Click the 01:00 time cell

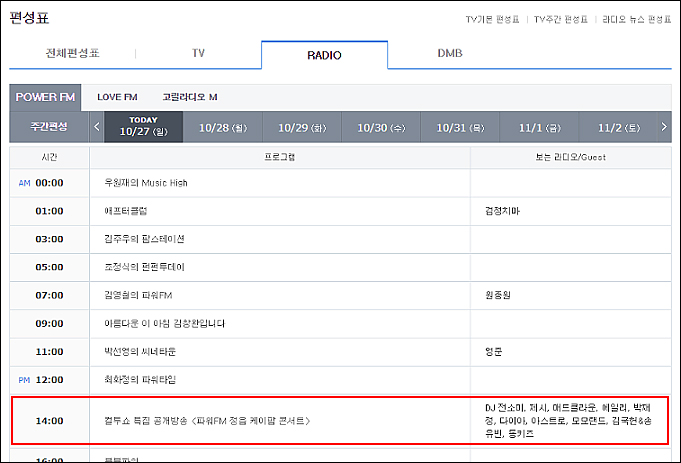[49, 211]
